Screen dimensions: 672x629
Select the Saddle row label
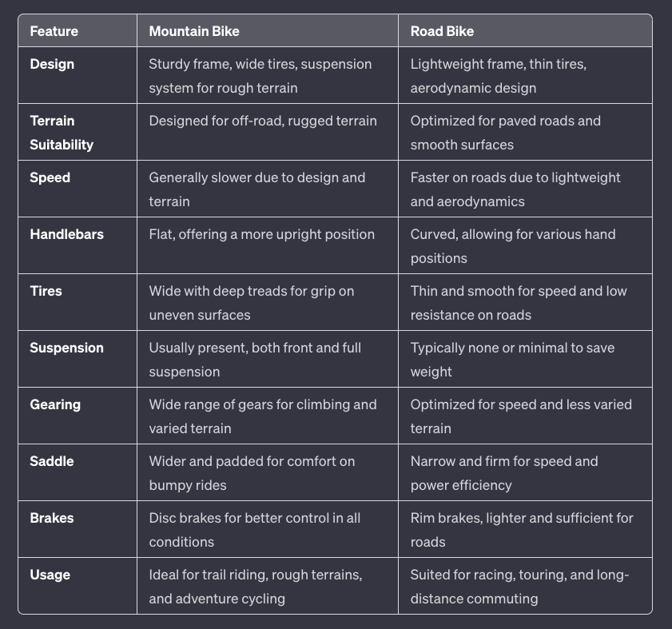point(51,461)
